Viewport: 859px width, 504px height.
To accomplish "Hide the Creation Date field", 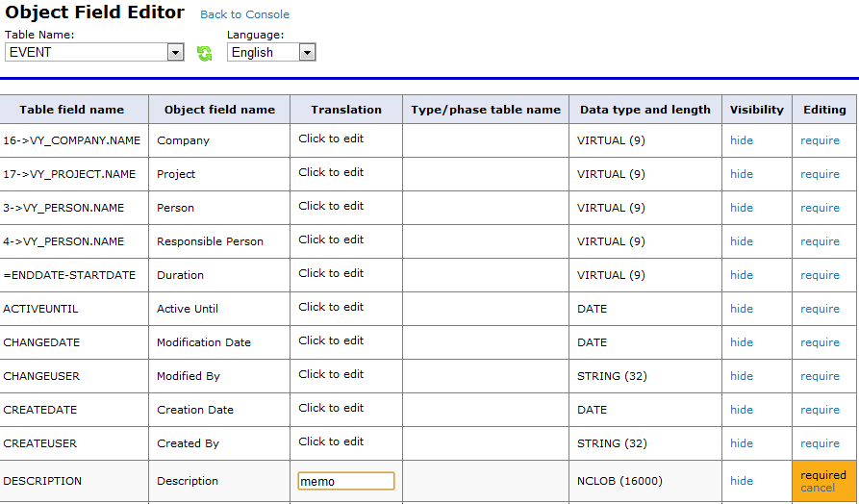I will coord(742,410).
